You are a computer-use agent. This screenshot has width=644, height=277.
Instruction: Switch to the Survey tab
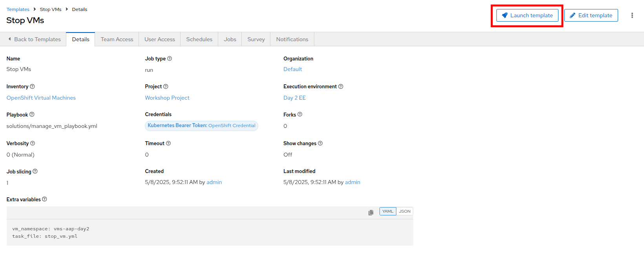pyautogui.click(x=256, y=39)
